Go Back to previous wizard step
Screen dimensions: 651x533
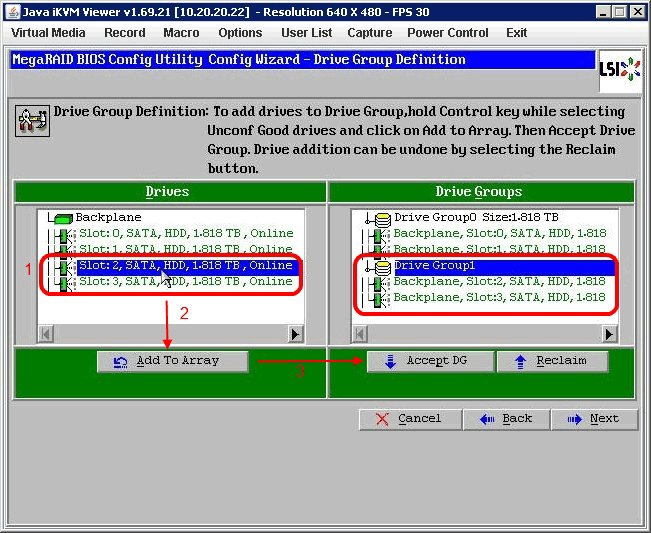[x=507, y=419]
